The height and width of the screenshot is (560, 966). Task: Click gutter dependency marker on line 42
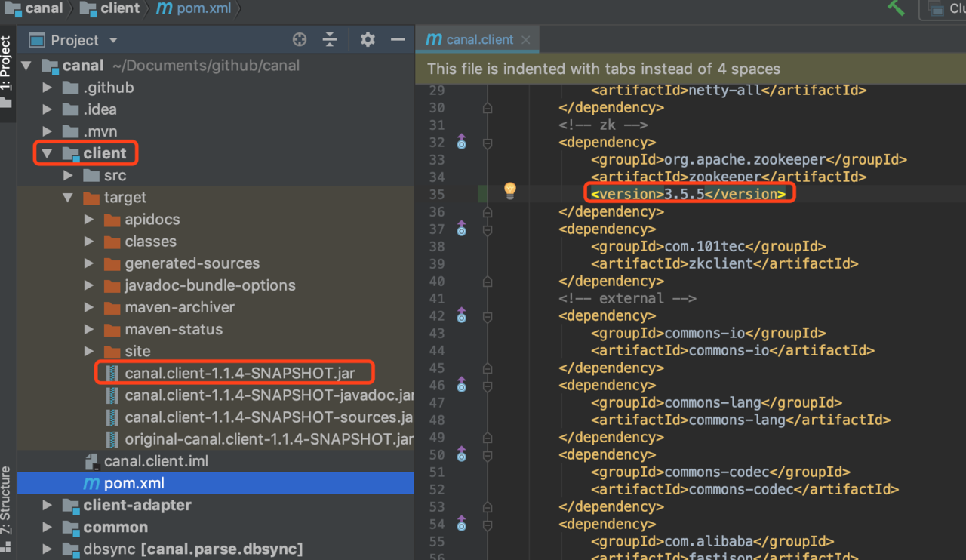(x=461, y=316)
